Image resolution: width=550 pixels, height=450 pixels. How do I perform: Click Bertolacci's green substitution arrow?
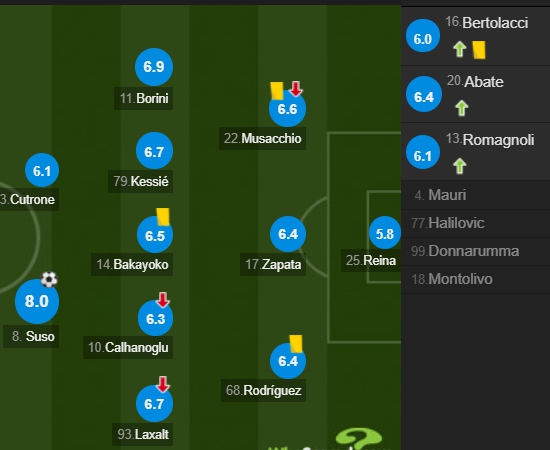pos(460,49)
